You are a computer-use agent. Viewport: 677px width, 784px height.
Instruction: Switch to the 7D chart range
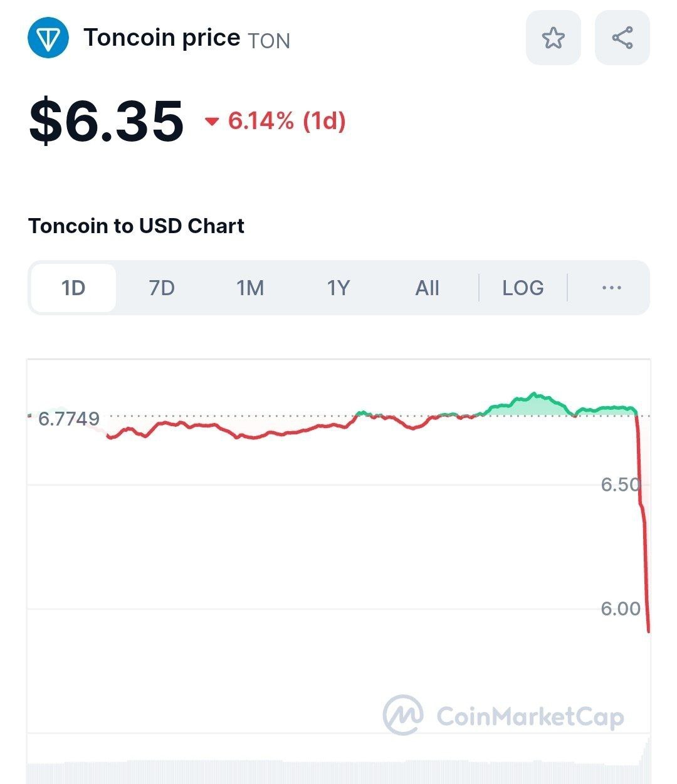tap(162, 288)
